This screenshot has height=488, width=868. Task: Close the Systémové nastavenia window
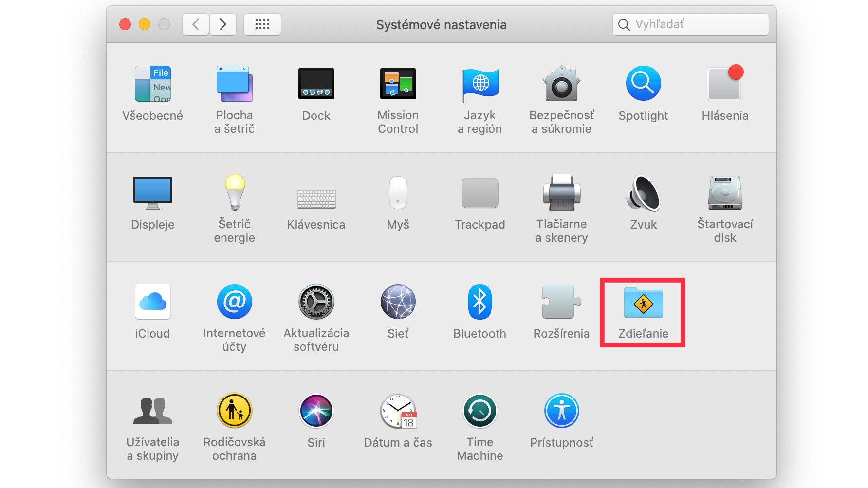(x=125, y=24)
